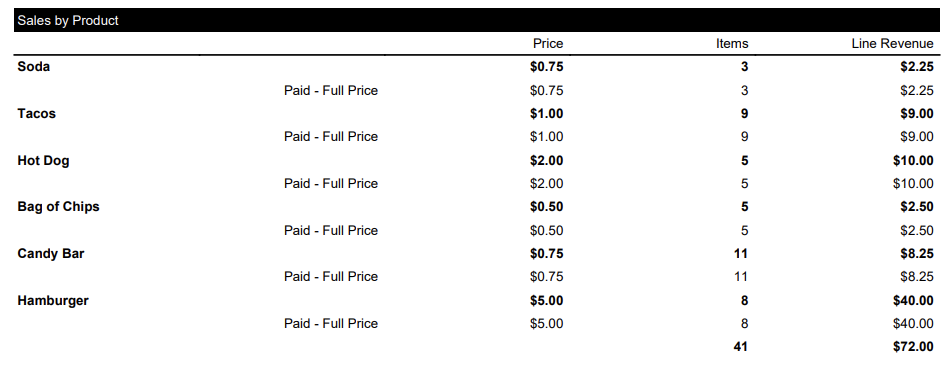The width and height of the screenshot is (942, 376).
Task: Click the Hamburger product label
Action: point(53,300)
